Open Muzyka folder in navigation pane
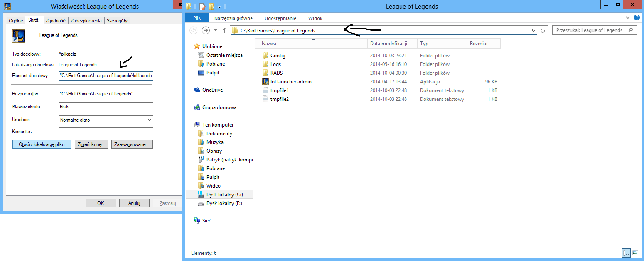 coord(215,142)
